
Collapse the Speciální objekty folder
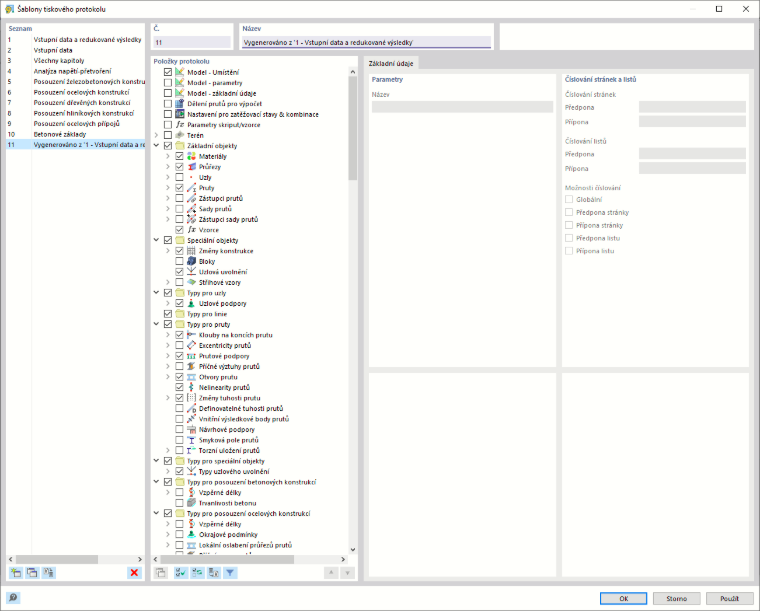point(157,240)
